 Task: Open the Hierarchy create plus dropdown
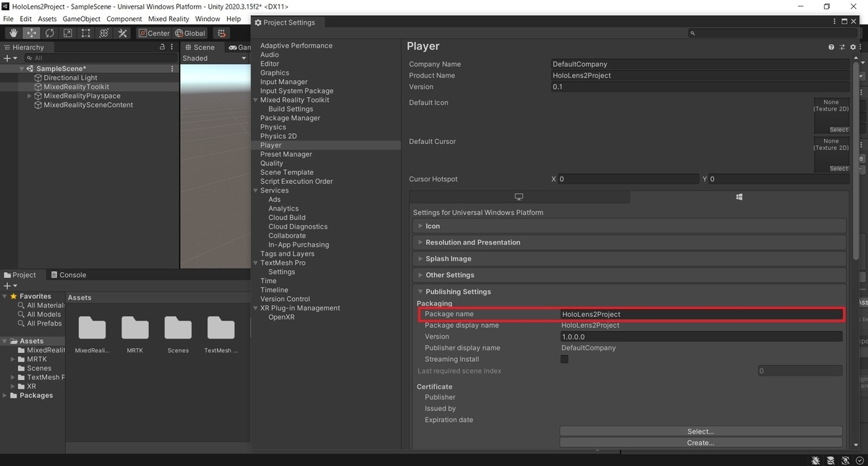[9, 58]
